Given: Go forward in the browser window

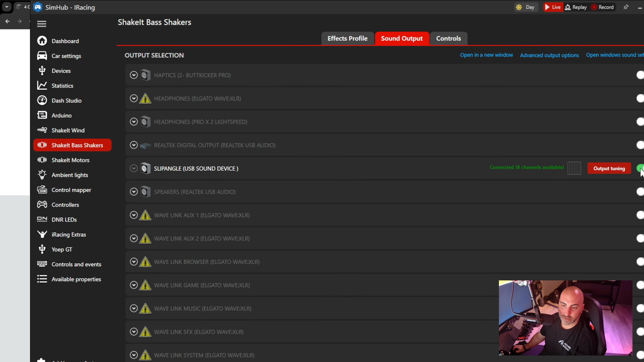Looking at the screenshot, I should pyautogui.click(x=20, y=21).
